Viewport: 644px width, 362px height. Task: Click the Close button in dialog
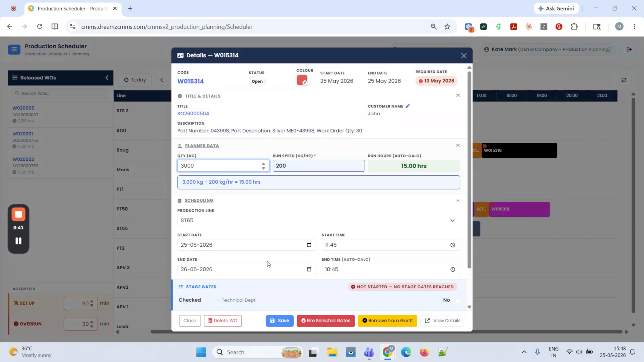click(x=190, y=321)
